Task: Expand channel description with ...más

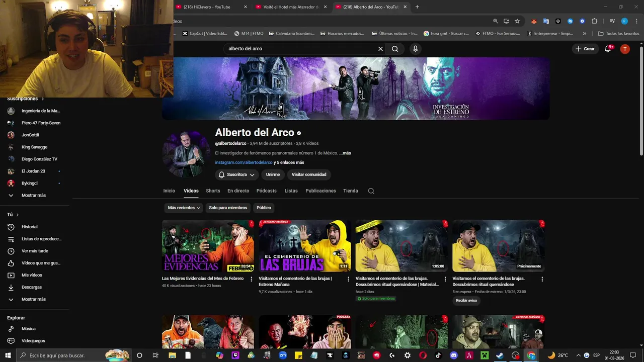Action: coord(345,153)
